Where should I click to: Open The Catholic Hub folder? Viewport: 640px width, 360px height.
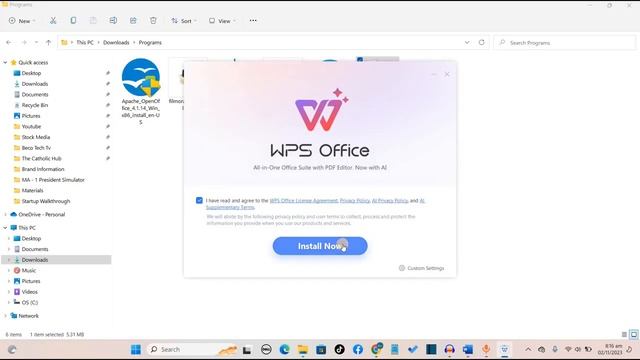click(x=41, y=158)
